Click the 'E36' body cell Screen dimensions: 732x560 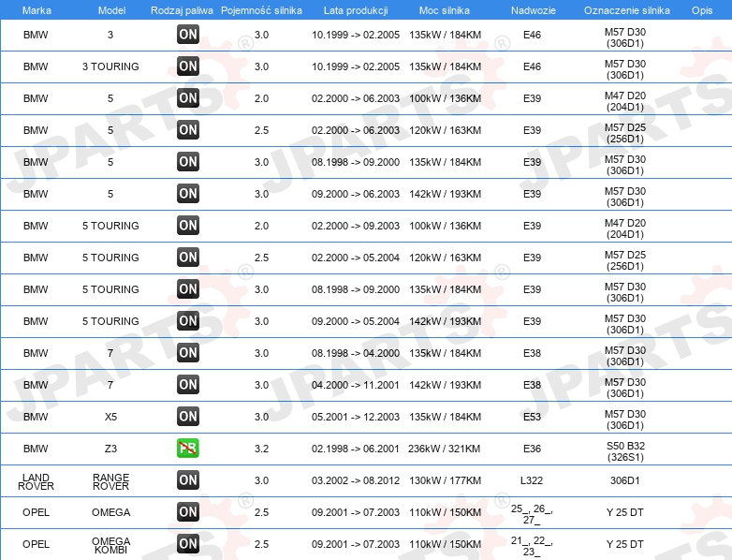coord(532,449)
